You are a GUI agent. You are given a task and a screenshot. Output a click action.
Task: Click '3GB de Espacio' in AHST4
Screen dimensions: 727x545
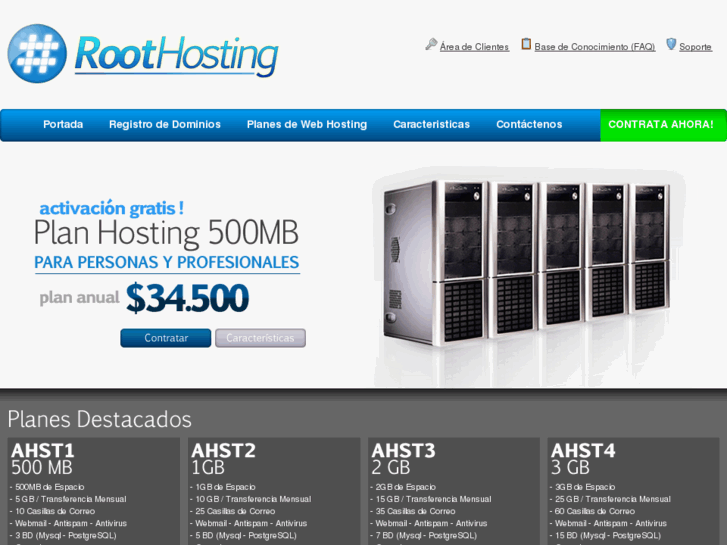(x=583, y=487)
